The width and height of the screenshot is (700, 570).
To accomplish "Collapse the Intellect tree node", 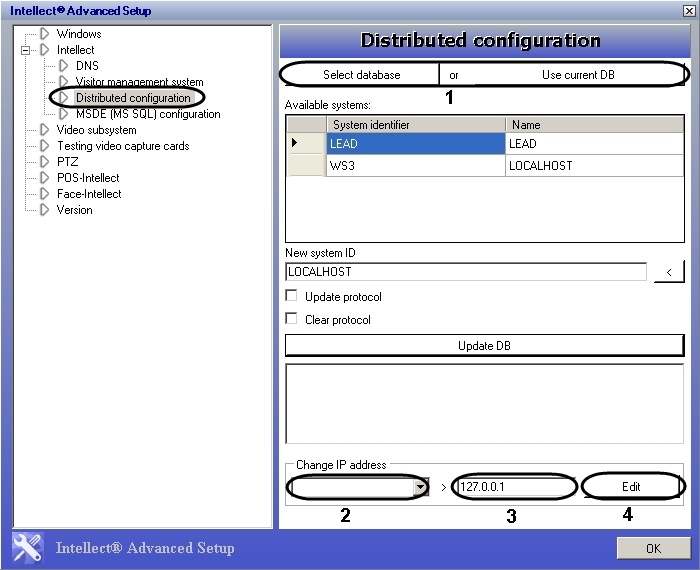I will click(x=25, y=50).
